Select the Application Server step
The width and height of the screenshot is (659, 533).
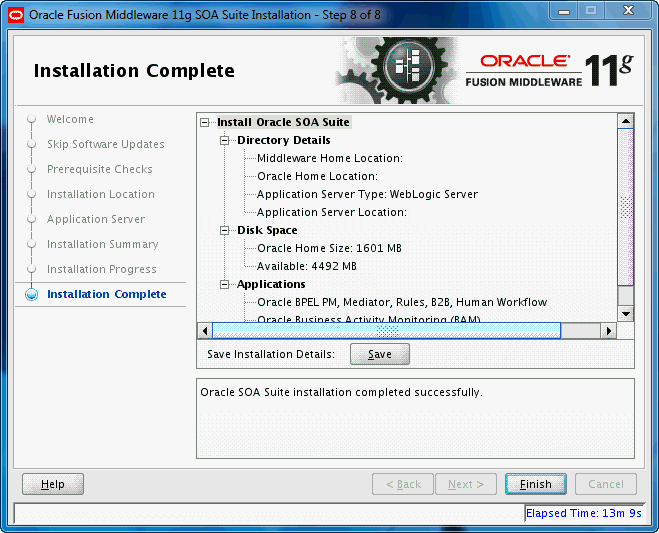tap(96, 219)
